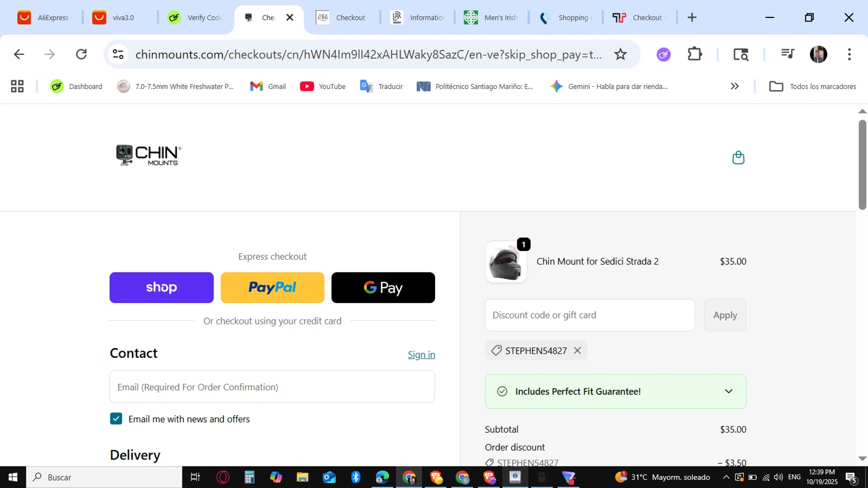Open the Calculator taskbar icon
The height and width of the screenshot is (488, 868).
pyautogui.click(x=249, y=477)
